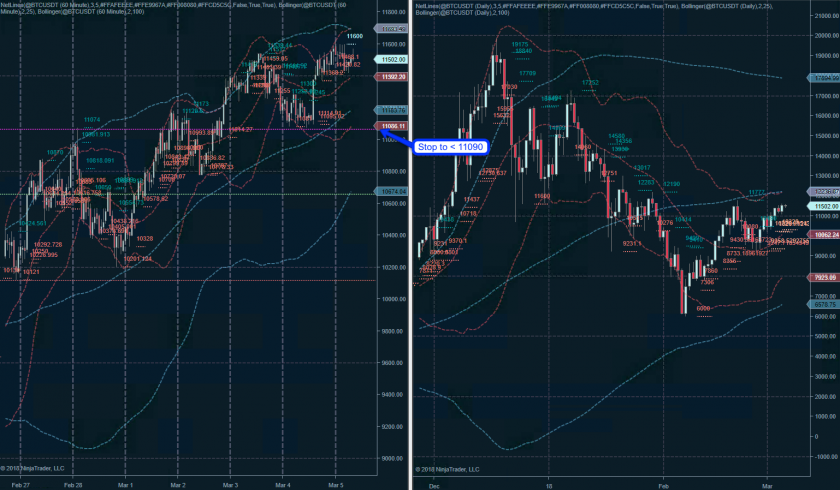Select the red dotted horizontal line near 10120
This screenshot has width=840, height=490.
tap(189, 280)
